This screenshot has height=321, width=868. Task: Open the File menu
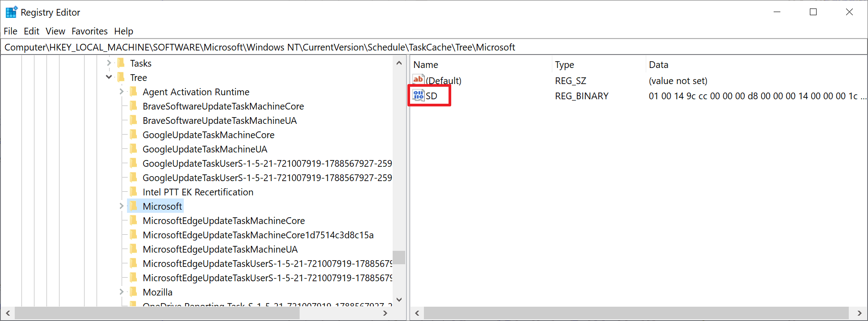11,31
